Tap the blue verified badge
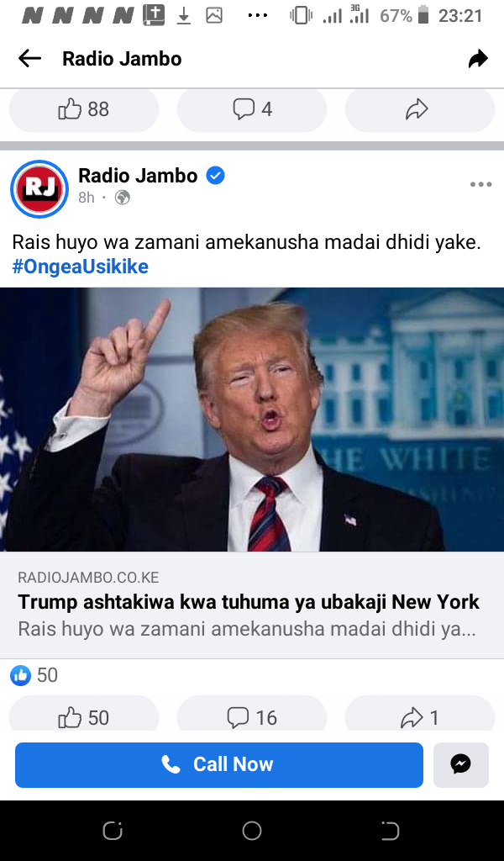Screen dimensions: 504x861 215,176
